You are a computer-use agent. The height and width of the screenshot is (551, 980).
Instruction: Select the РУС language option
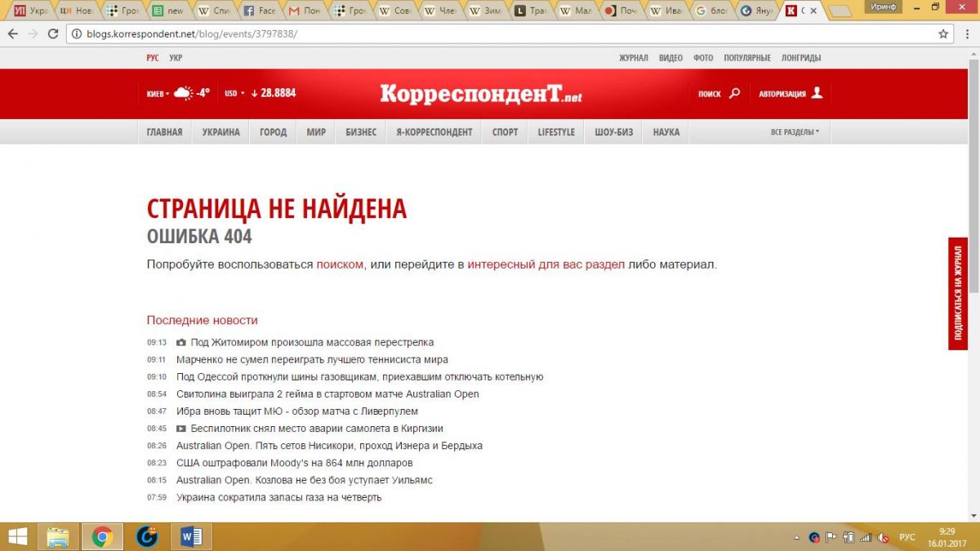pyautogui.click(x=153, y=58)
